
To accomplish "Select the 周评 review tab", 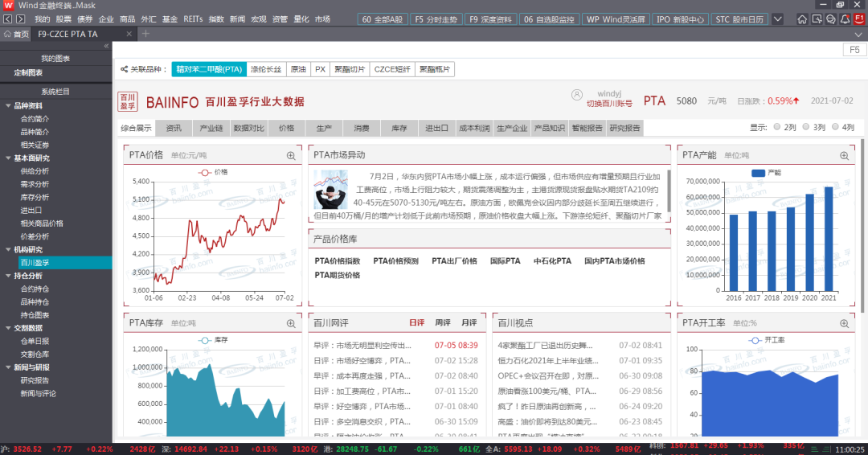I will (443, 322).
